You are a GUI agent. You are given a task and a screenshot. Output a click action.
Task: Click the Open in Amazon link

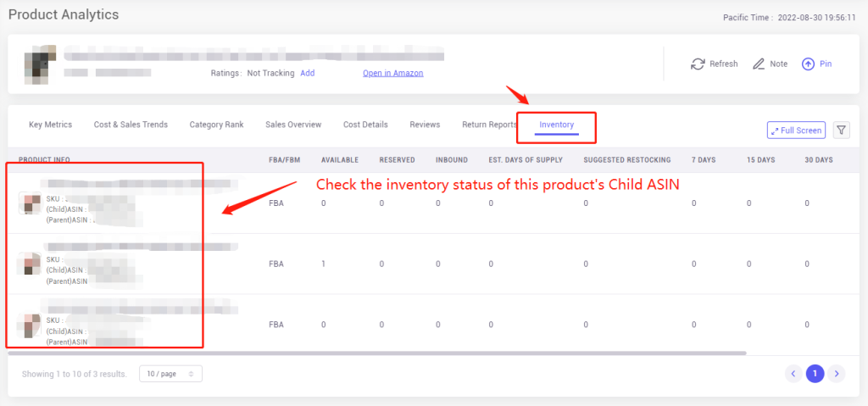point(393,73)
